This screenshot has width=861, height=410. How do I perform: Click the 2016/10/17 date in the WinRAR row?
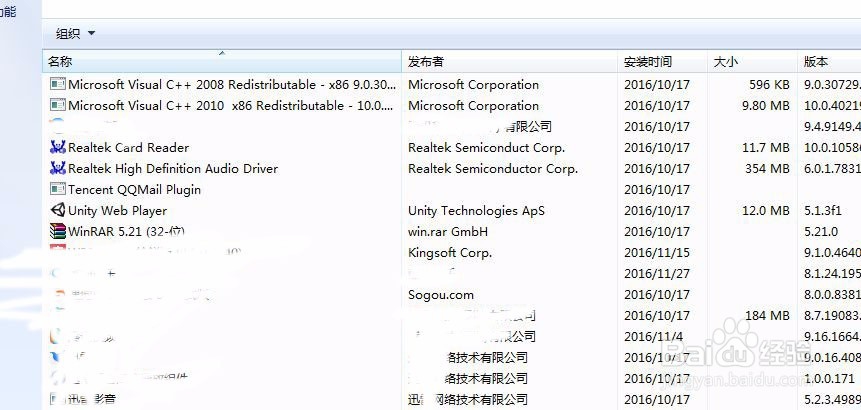pos(657,232)
